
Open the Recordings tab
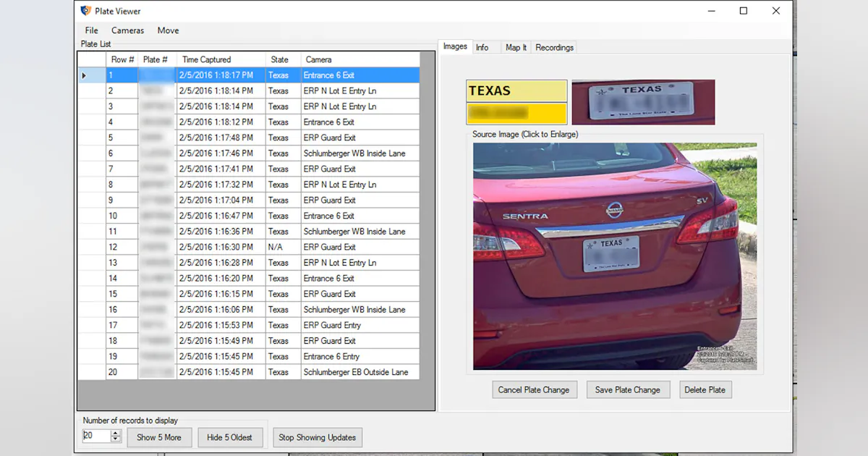click(x=554, y=47)
